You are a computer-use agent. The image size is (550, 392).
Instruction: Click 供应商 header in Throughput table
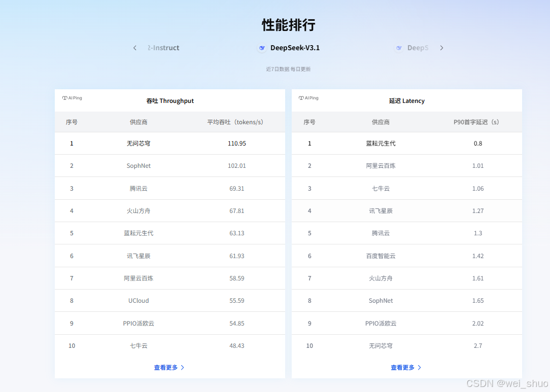click(139, 122)
